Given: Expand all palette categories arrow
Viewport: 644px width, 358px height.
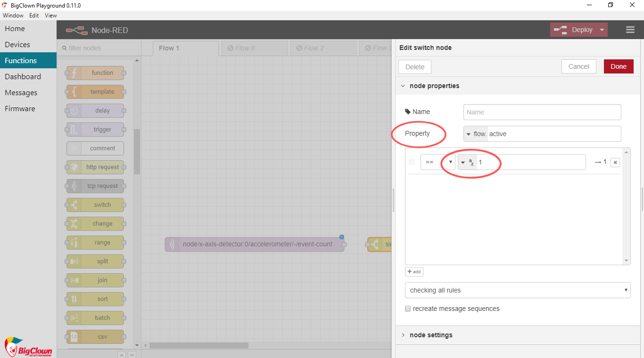Looking at the screenshot, I should coord(132,355).
